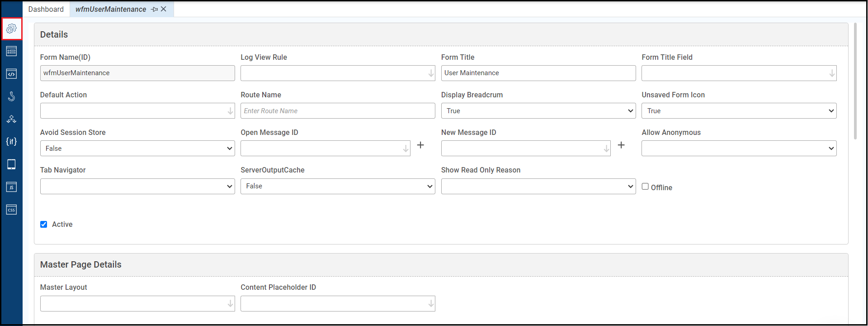Image resolution: width=868 pixels, height=326 pixels.
Task: Click plus icon beside New Message ID
Action: (x=621, y=145)
